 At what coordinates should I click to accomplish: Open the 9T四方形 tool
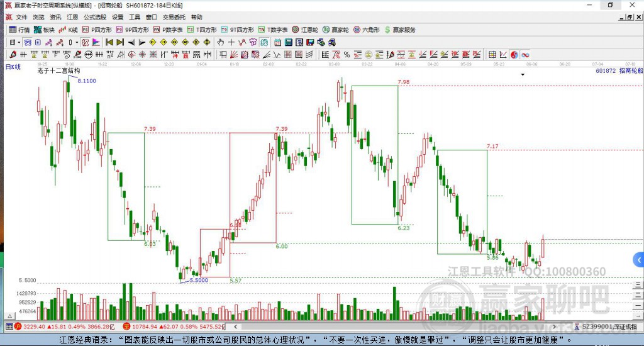(237, 30)
